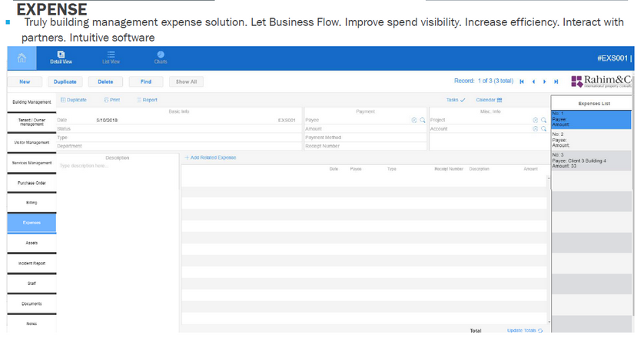Switch to List View
This screenshot has height=341, width=644.
[111, 58]
